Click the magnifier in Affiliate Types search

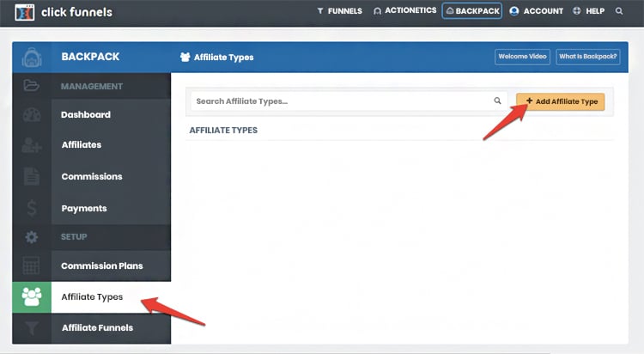(497, 101)
